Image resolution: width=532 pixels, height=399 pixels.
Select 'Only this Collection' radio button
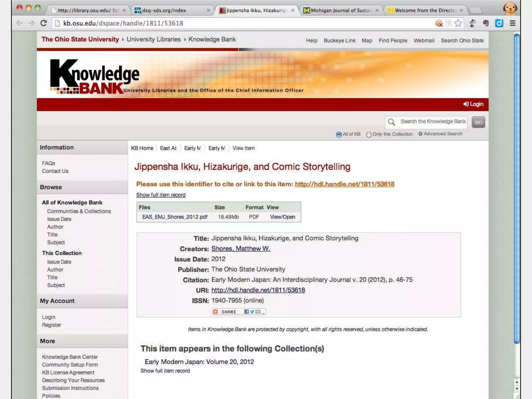(x=369, y=135)
